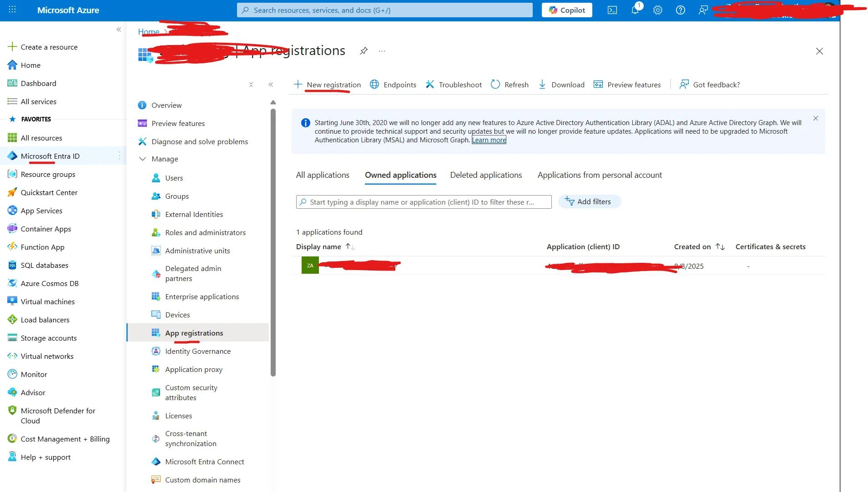Select Microsoft Entra ID in the sidebar
The image size is (868, 492).
51,156
